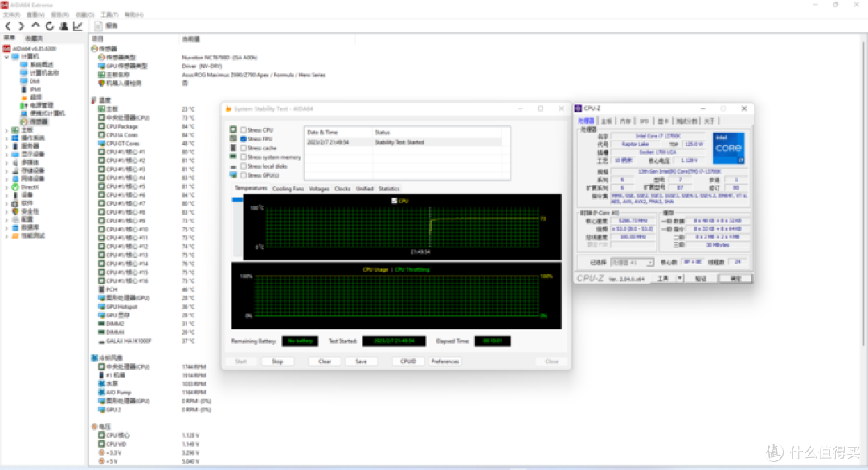Click the Preferences button

point(445,362)
